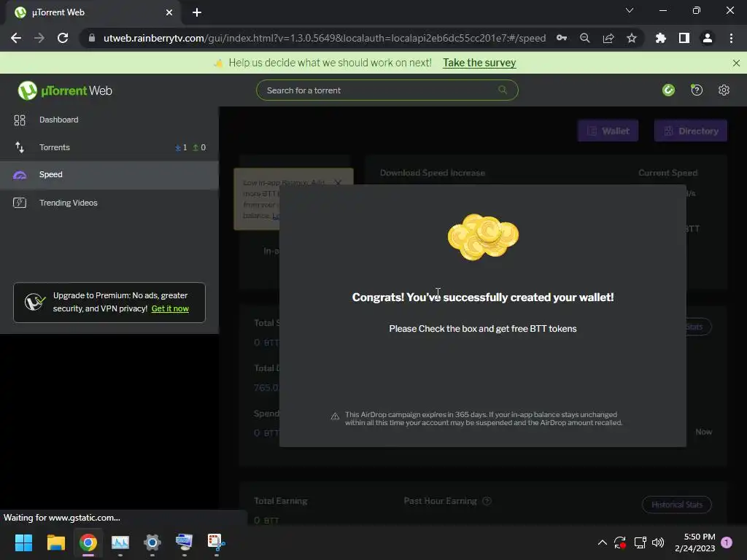Click the magnifier icon in torrent search
747x560 pixels.
[502, 90]
